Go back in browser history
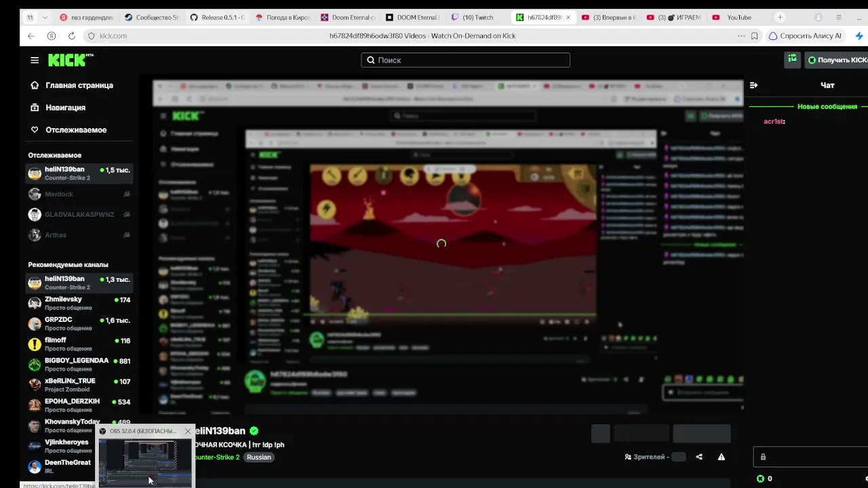This screenshot has width=868, height=488. (31, 36)
